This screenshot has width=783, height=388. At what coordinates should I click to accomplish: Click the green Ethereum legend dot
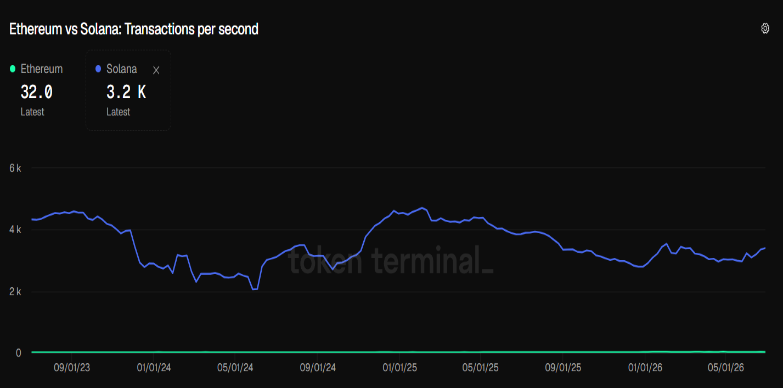click(x=13, y=69)
